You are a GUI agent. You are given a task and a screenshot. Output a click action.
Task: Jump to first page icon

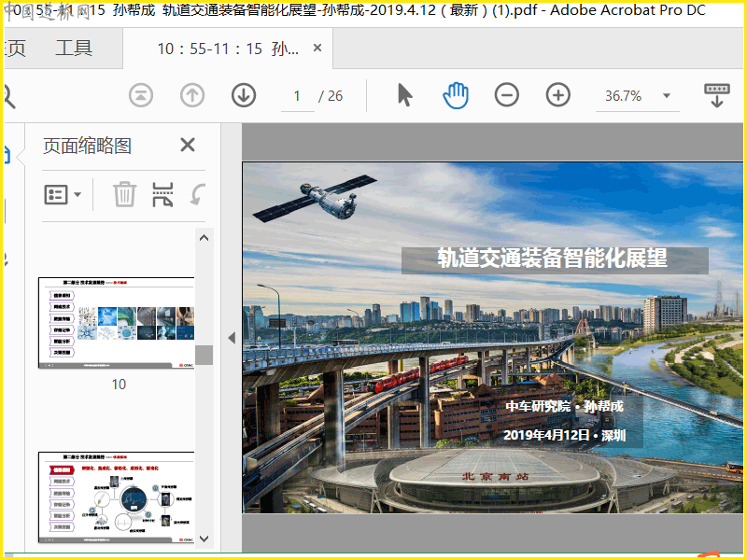(x=140, y=95)
